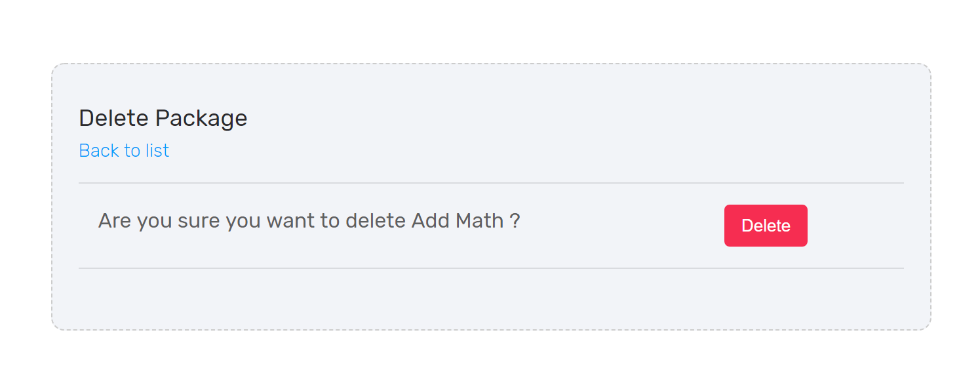Select the Add Math package name

(458, 220)
